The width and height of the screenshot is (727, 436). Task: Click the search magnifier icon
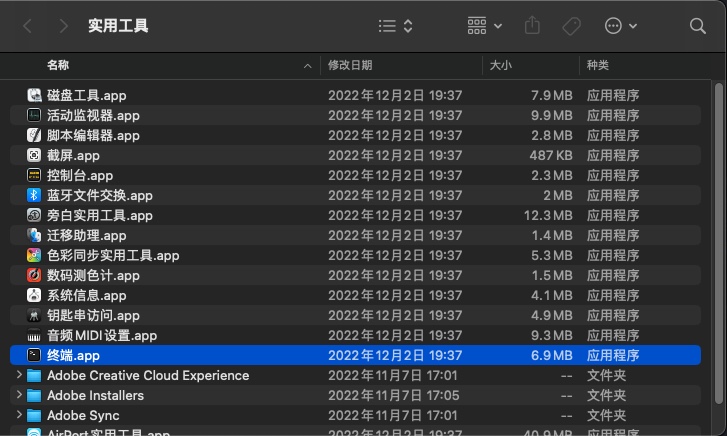pyautogui.click(x=698, y=26)
